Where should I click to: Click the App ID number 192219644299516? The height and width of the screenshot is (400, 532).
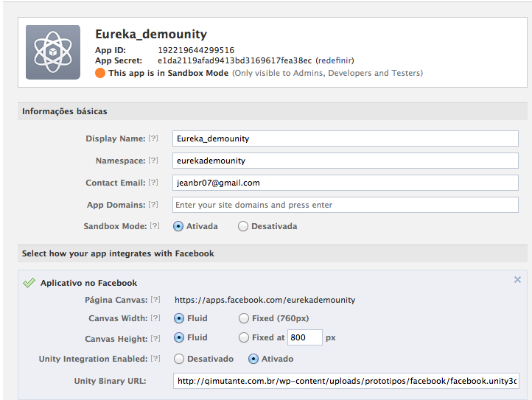[196, 50]
